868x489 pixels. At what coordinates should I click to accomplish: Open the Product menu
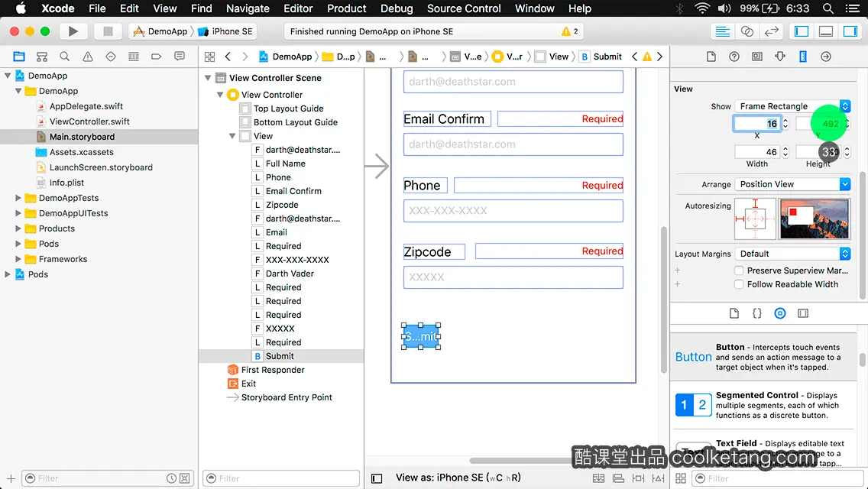(x=347, y=8)
